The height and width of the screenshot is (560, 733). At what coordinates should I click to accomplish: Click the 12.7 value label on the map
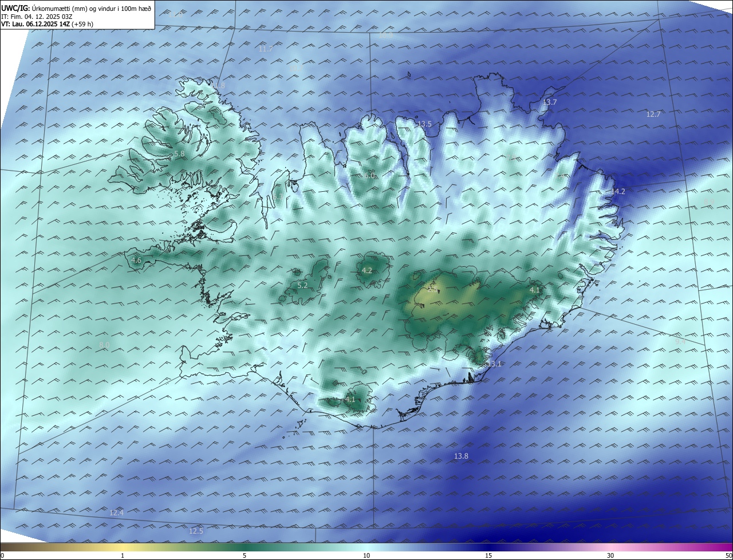click(653, 114)
